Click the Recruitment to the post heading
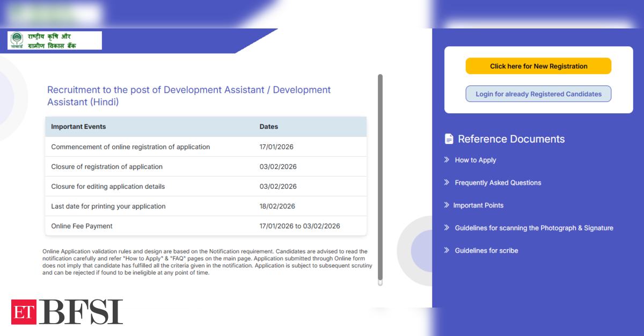The image size is (644, 336). pos(189,96)
